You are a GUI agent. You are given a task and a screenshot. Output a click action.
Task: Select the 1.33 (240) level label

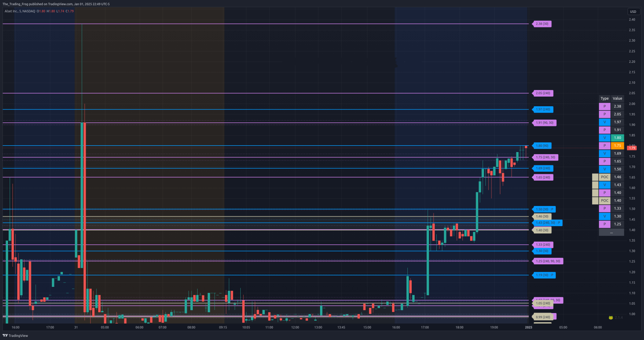pos(543,245)
